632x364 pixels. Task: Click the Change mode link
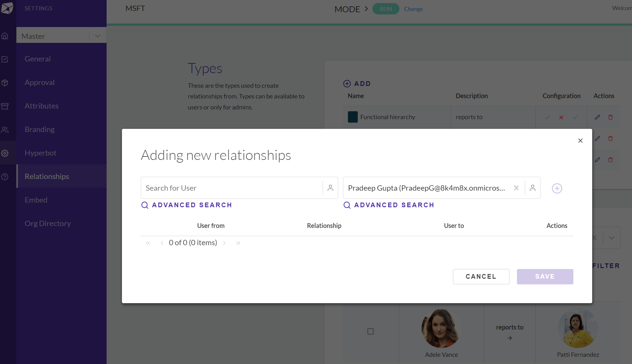pyautogui.click(x=413, y=9)
